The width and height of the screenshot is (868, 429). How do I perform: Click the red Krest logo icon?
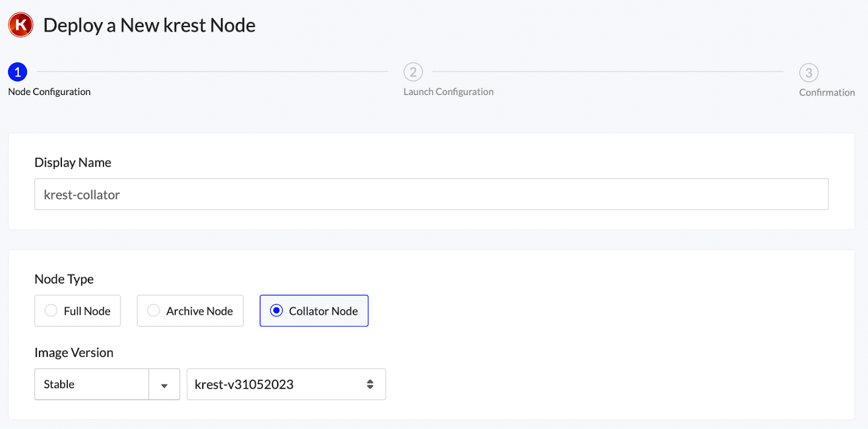coord(21,25)
